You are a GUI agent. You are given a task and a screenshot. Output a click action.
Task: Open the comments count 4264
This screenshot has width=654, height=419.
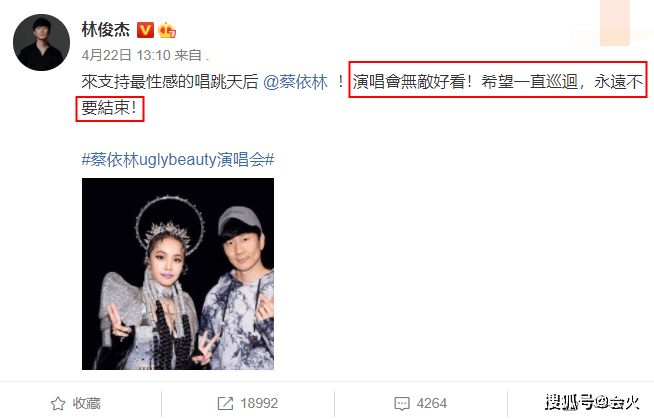click(432, 403)
